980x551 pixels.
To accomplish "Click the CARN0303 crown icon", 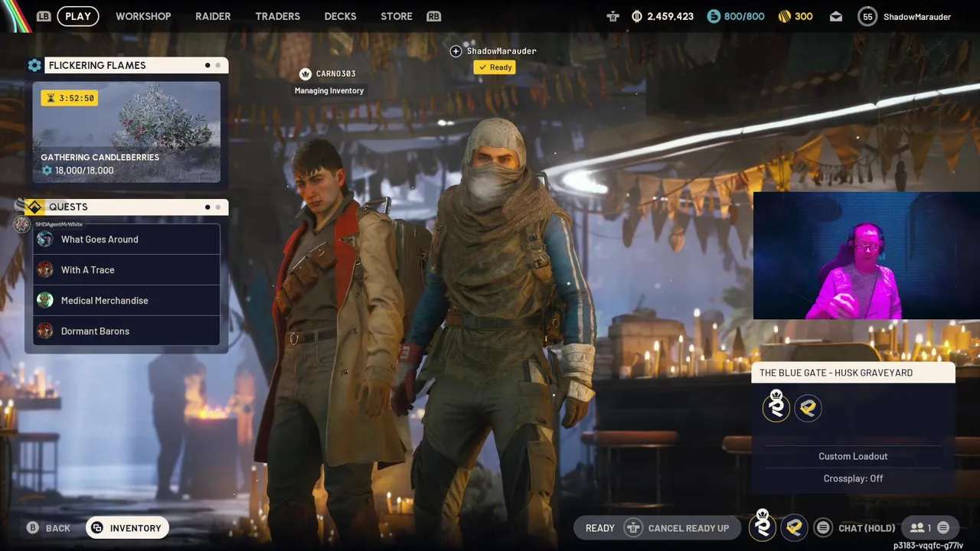I will point(305,73).
